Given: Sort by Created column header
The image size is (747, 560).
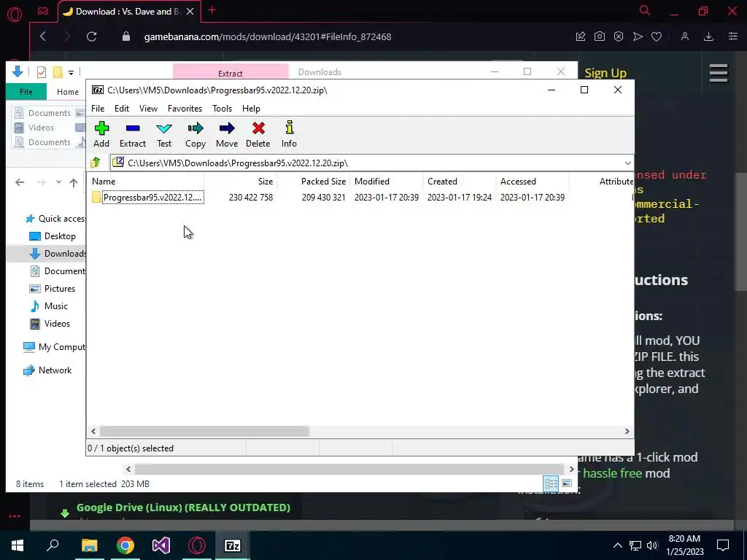Looking at the screenshot, I should click(460, 182).
